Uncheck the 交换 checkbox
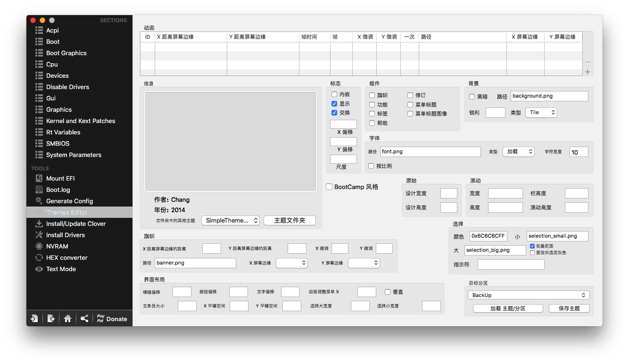The image size is (629, 364). (334, 113)
